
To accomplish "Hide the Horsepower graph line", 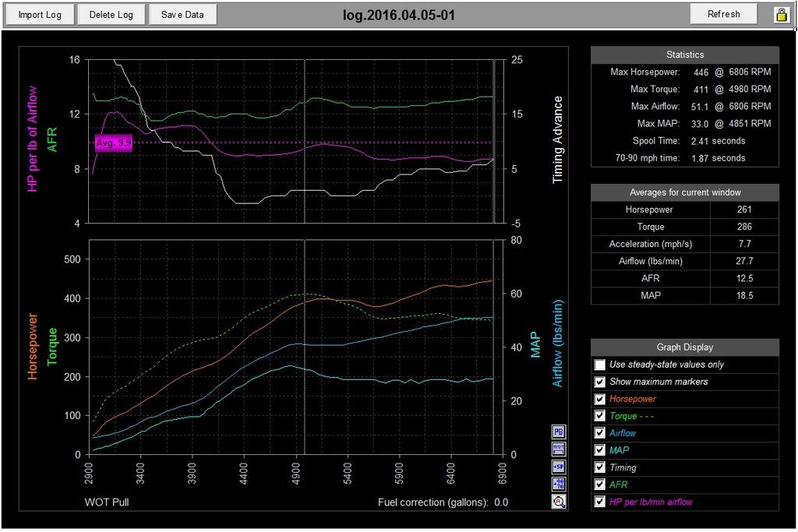I will pyautogui.click(x=600, y=400).
